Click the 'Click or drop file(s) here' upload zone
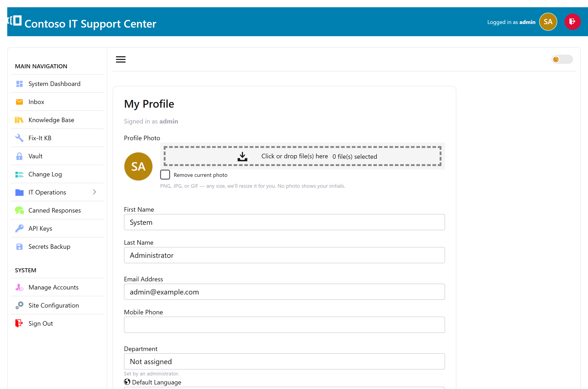Image resolution: width=588 pixels, height=389 pixels. coord(302,156)
